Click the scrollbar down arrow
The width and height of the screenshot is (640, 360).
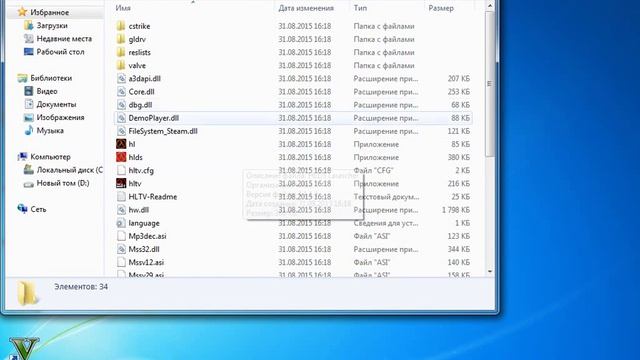(490, 271)
